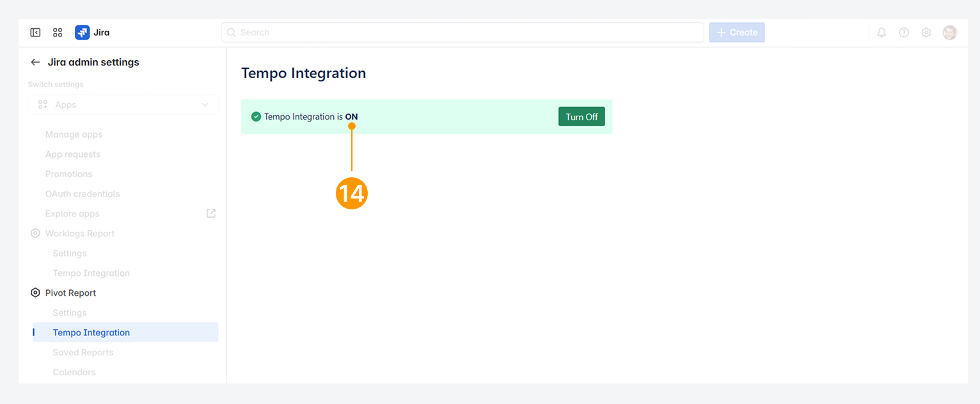Open Settings under Worklogs Report

70,254
